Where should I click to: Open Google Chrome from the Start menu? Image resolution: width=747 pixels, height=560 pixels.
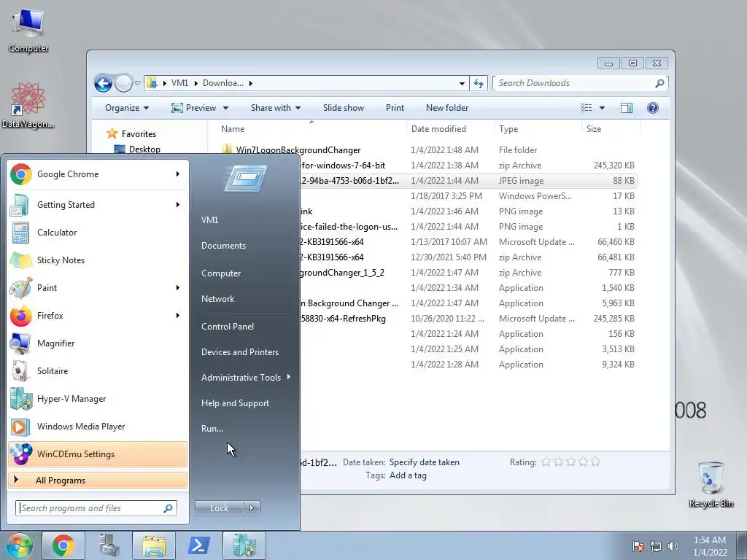[x=98, y=174]
